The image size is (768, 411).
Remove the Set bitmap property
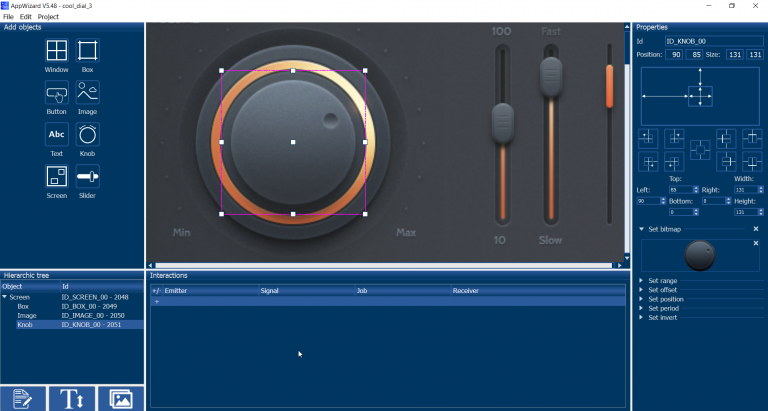point(756,229)
